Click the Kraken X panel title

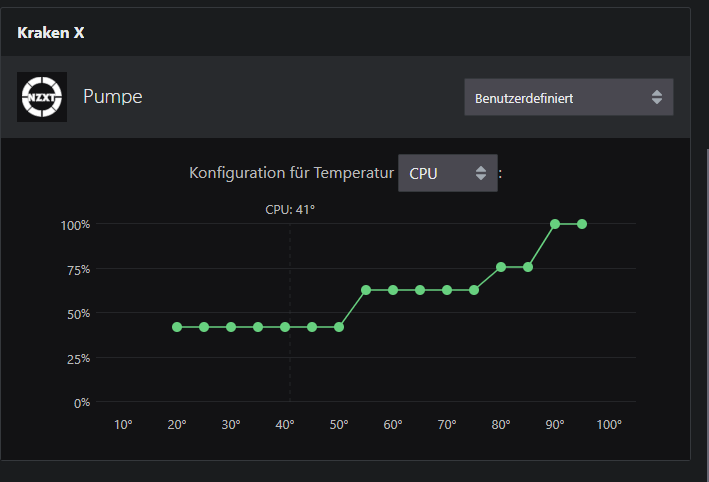51,33
